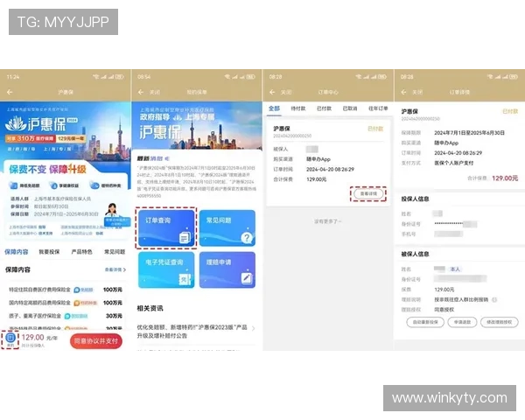This screenshot has height=420, width=525.
Task: Open the 我的 icon beside the 129.00 price
Action: [10, 339]
